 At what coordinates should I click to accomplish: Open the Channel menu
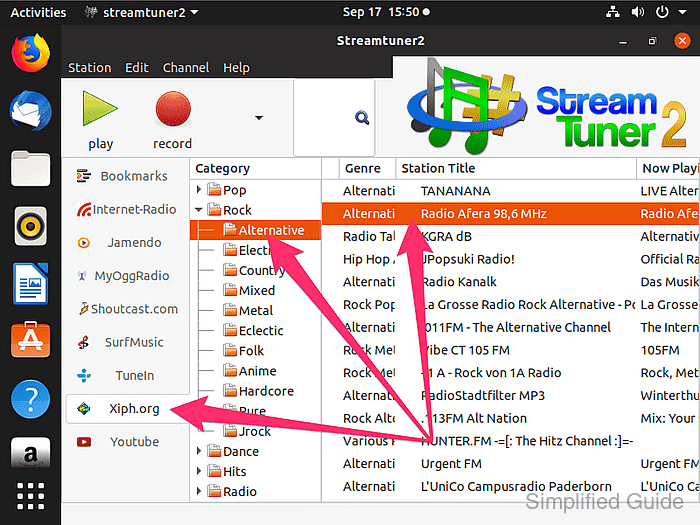(x=186, y=67)
